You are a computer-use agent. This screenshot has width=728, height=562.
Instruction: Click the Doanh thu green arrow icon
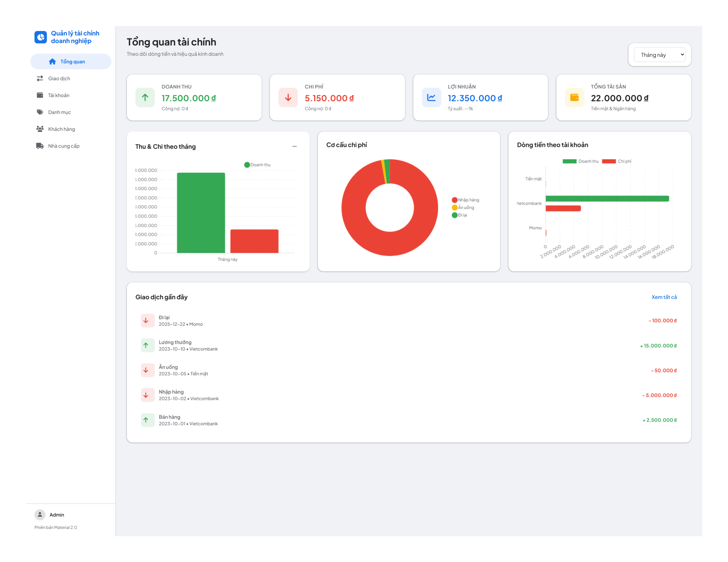tap(145, 97)
